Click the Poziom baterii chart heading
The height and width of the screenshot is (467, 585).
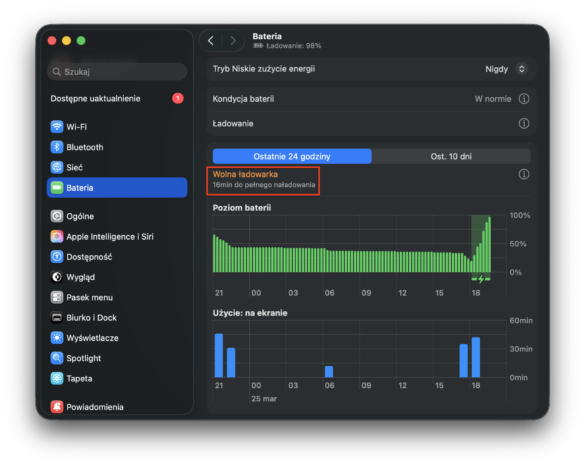tap(242, 208)
